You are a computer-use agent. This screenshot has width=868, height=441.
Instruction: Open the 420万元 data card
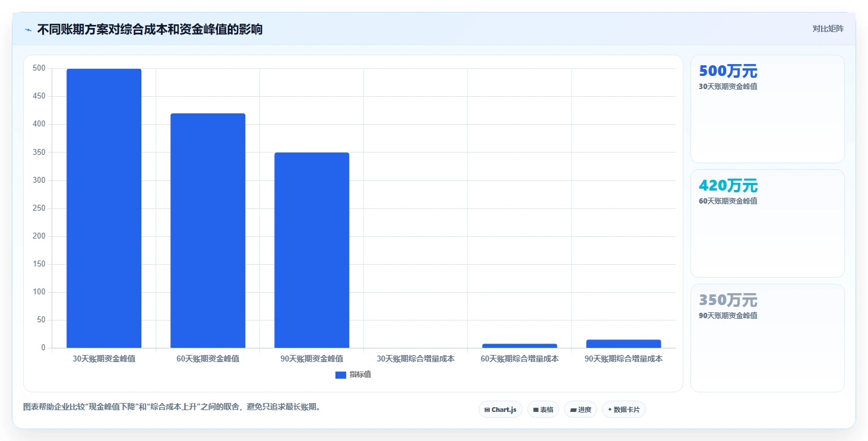[768, 223]
